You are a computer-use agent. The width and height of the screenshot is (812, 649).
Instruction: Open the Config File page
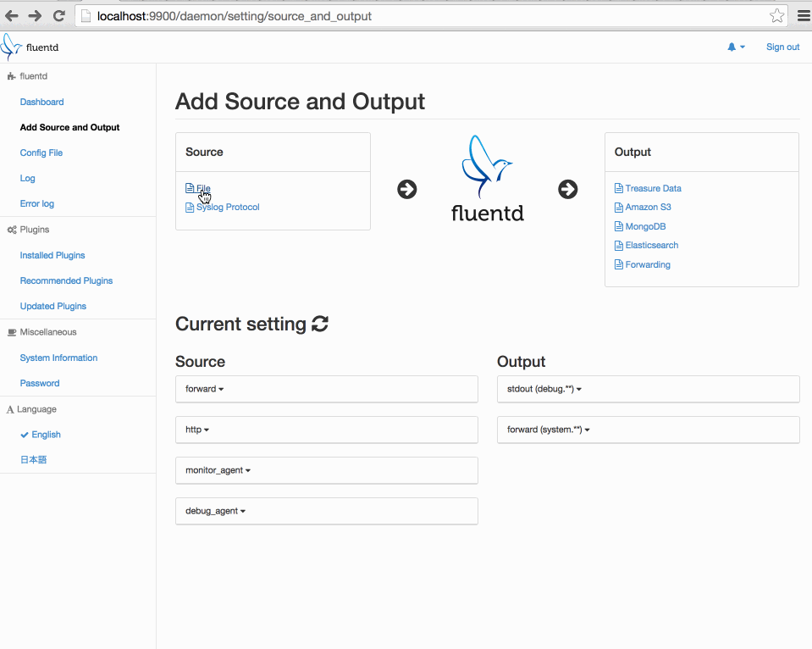pos(41,153)
